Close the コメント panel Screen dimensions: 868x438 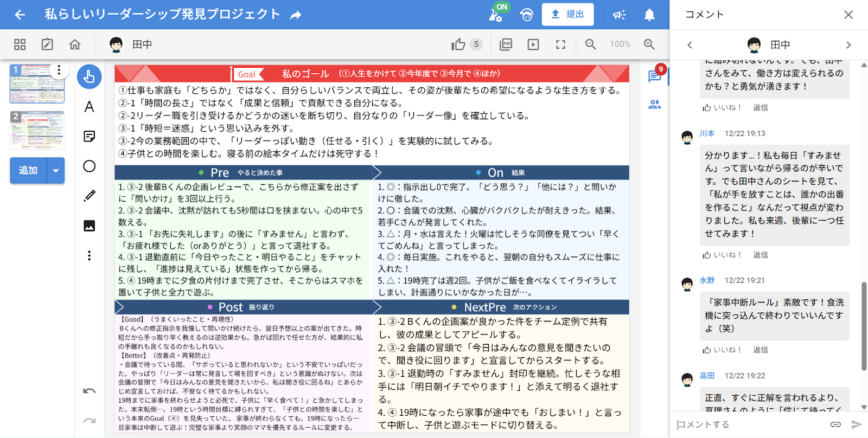click(x=848, y=15)
